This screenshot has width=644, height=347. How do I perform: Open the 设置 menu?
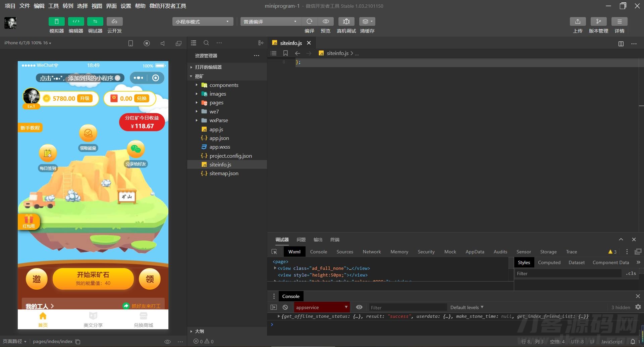pyautogui.click(x=126, y=6)
